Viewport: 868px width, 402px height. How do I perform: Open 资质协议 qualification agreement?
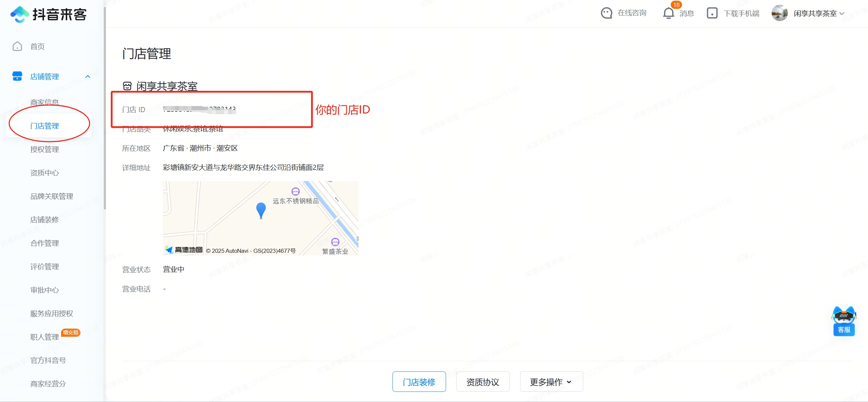pyautogui.click(x=482, y=382)
